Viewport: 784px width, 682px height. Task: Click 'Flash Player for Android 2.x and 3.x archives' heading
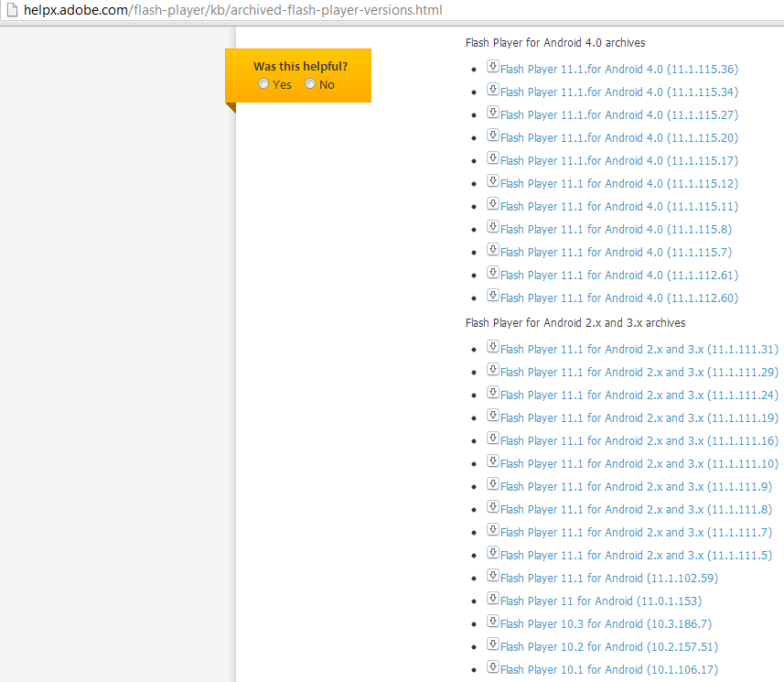pos(575,323)
